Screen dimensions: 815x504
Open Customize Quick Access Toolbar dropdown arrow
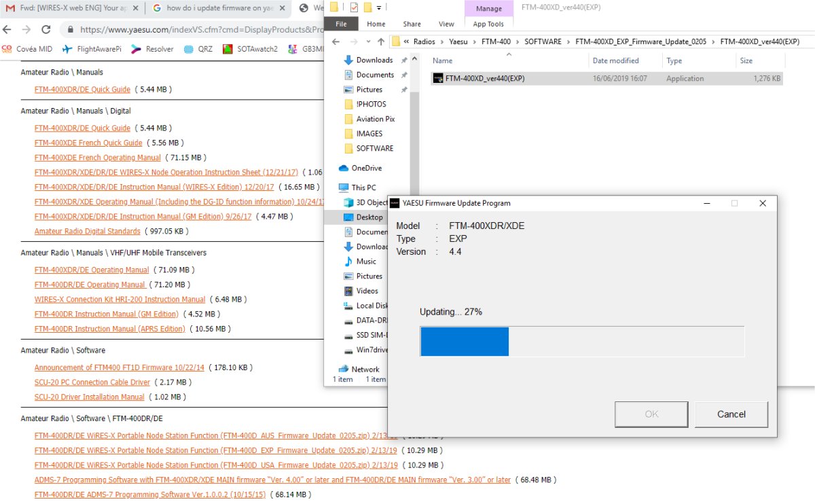[378, 7]
